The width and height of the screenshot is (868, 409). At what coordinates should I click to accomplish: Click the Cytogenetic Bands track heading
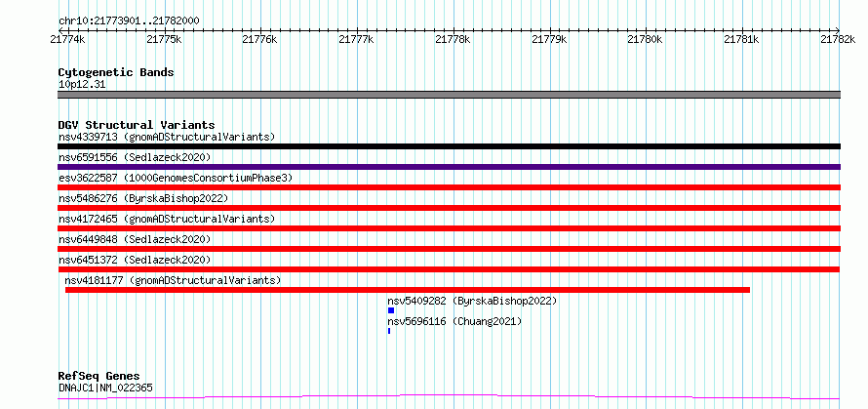pyautogui.click(x=116, y=72)
